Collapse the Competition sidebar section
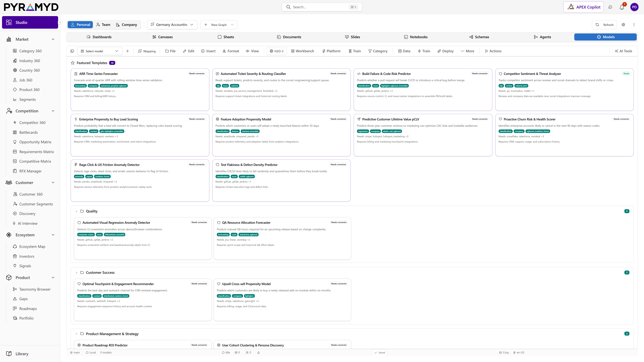This screenshot has height=362, width=644. pyautogui.click(x=53, y=111)
